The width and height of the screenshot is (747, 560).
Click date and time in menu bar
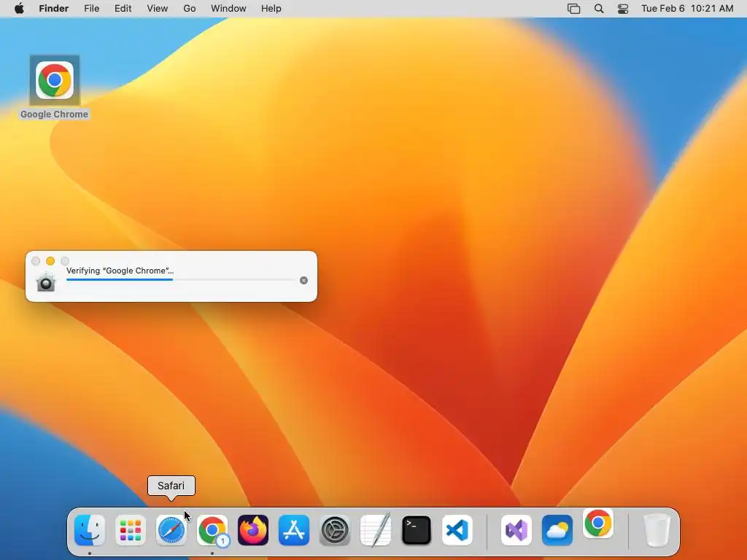coord(687,9)
